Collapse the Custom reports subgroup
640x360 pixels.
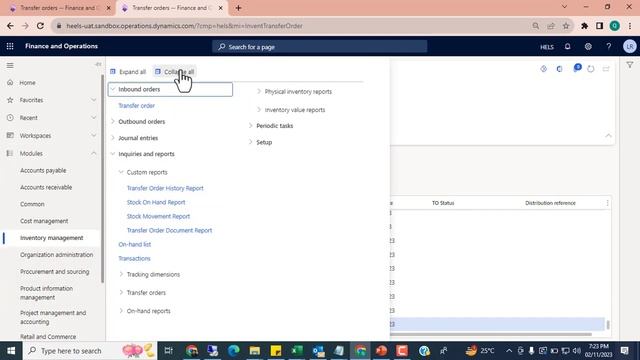click(x=121, y=172)
